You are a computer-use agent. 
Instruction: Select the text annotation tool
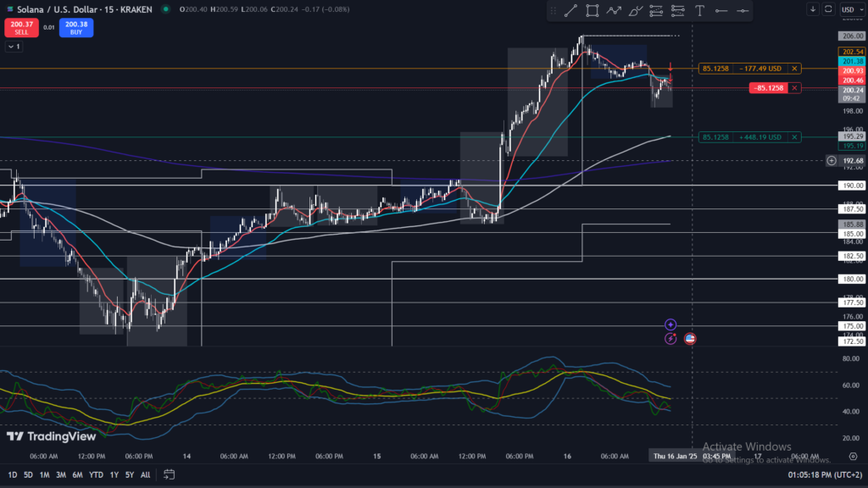point(700,10)
